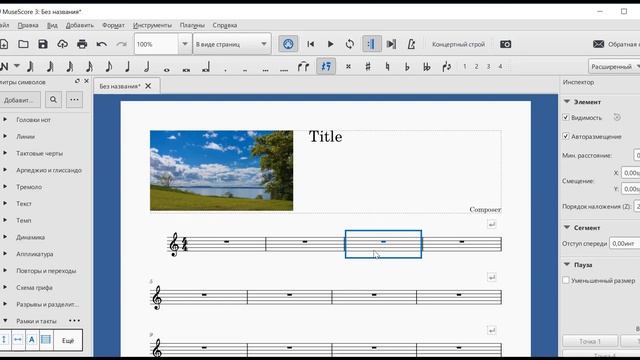This screenshot has width=640, height=360.
Task: Open the Плагины menu
Action: point(192,25)
